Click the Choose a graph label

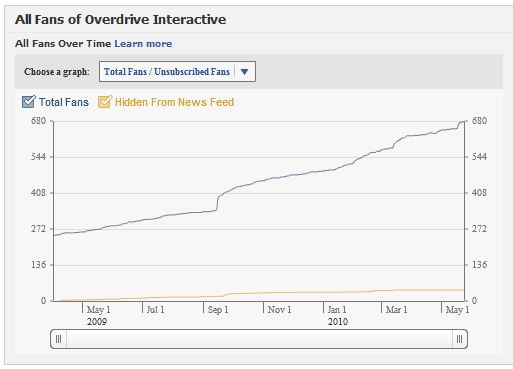pyautogui.click(x=57, y=72)
